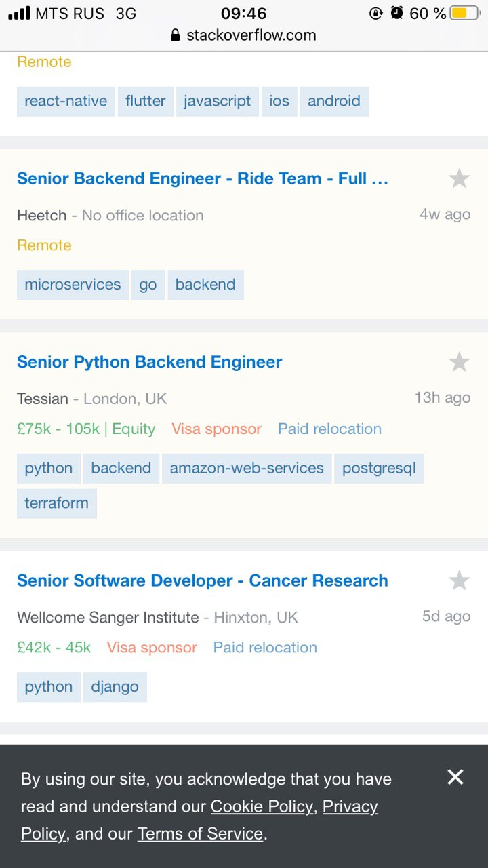Pick the django tag
Viewport: 488px width, 868px height.
pyautogui.click(x=115, y=687)
